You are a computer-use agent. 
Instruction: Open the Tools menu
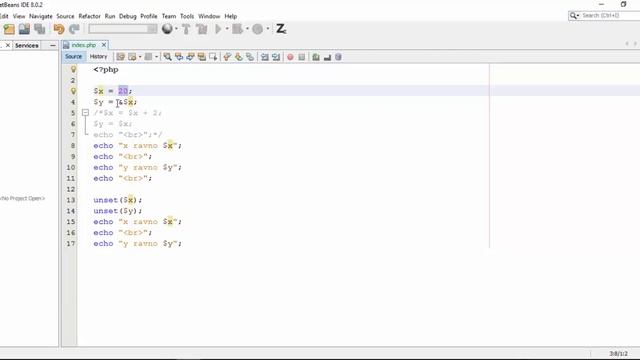pos(187,16)
